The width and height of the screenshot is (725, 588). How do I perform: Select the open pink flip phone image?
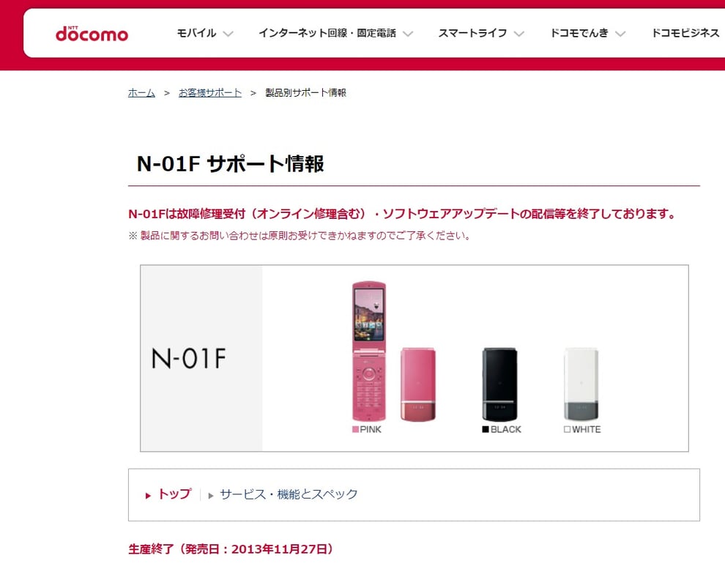[x=368, y=351]
